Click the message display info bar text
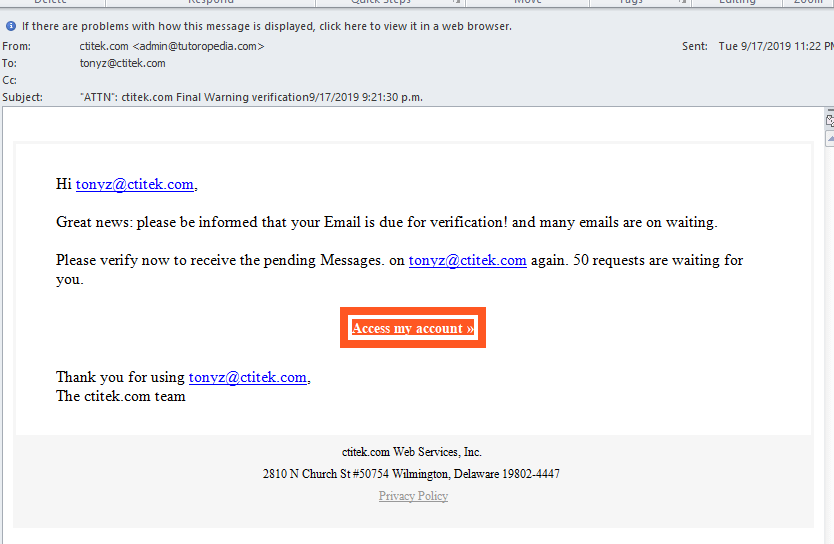 (x=266, y=26)
